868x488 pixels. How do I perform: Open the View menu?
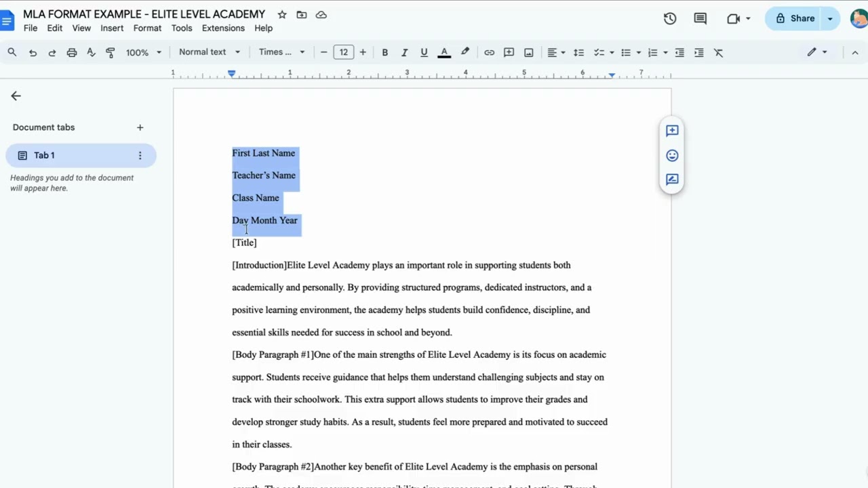(81, 28)
